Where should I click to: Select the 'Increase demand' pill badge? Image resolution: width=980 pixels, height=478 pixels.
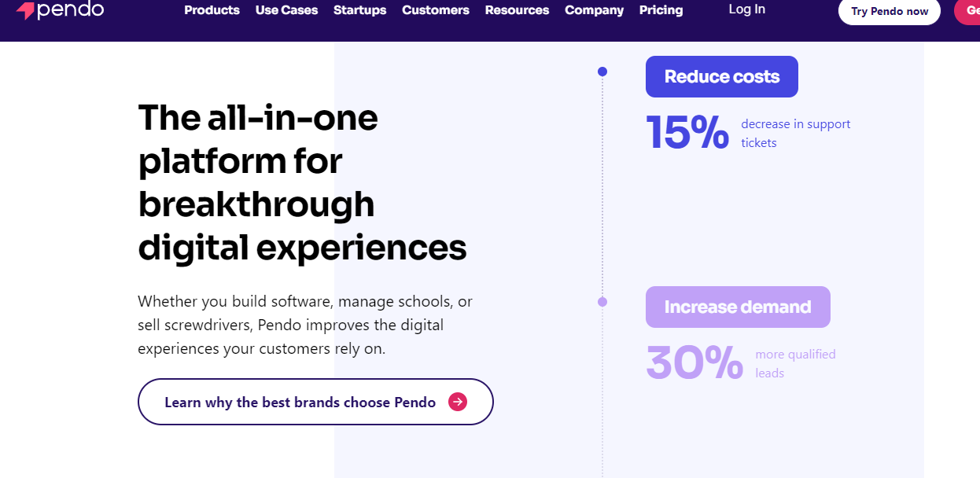738,307
